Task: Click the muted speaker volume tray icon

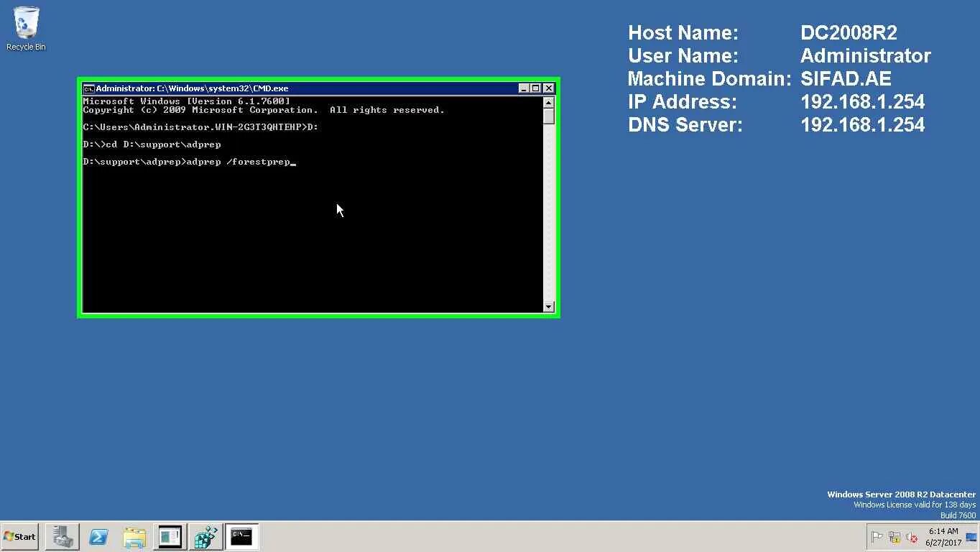Action: [912, 537]
